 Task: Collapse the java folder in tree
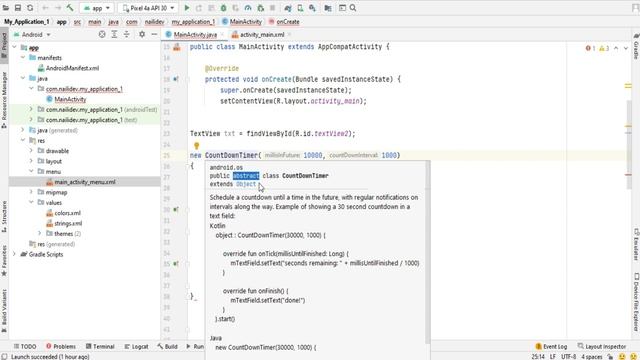click(23, 78)
